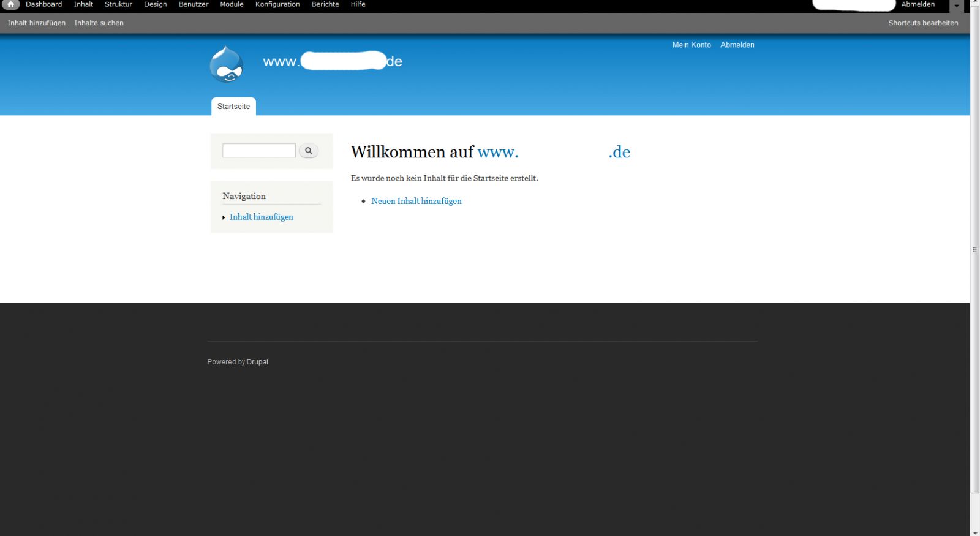Click the vertical page scrollbar
The height and width of the screenshot is (536, 980).
click(974, 249)
